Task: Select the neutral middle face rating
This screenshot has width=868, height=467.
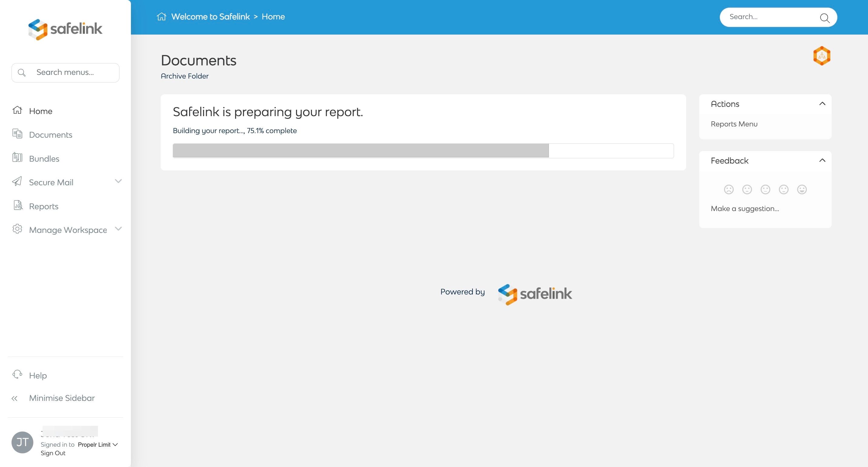Action: (765, 190)
